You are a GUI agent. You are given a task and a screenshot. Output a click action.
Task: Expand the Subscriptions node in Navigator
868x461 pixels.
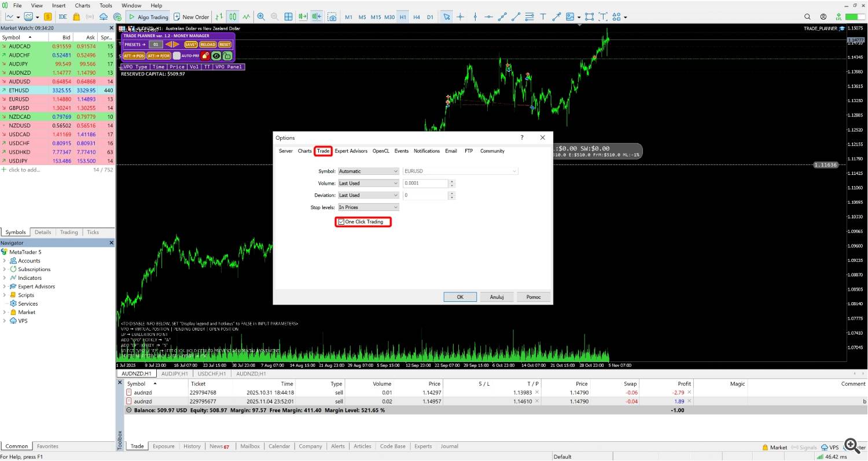pyautogui.click(x=5, y=269)
